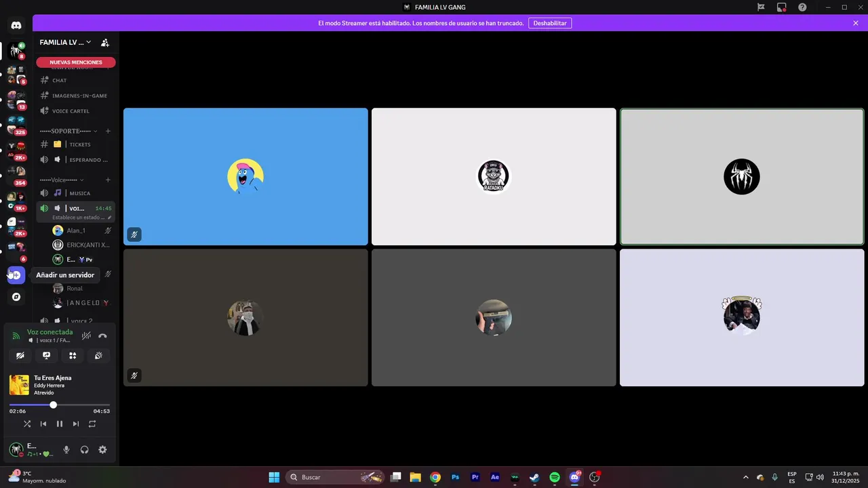This screenshot has width=868, height=488.
Task: Show hidden system tray icons
Action: click(746, 477)
